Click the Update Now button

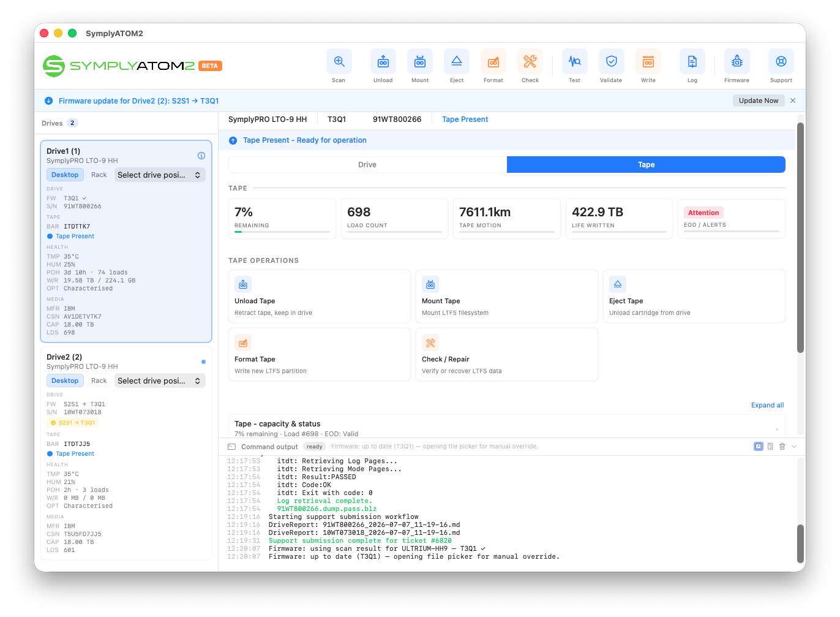(759, 100)
